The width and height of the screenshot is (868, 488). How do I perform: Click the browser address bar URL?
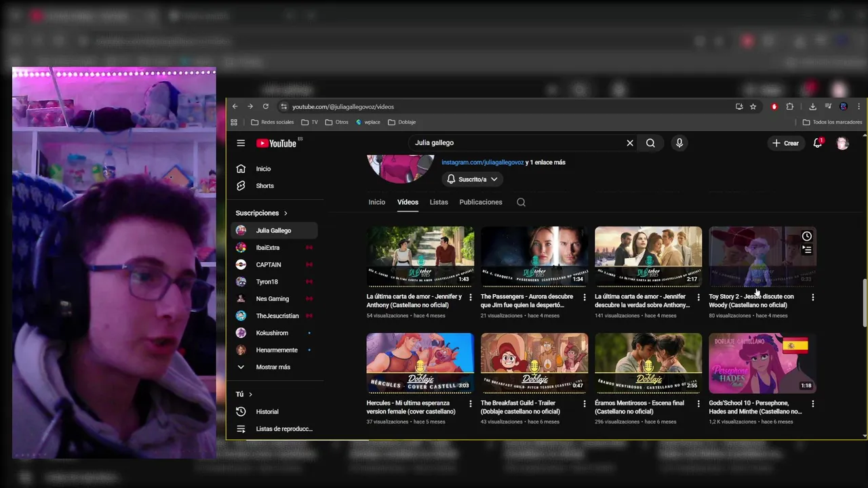tap(343, 106)
